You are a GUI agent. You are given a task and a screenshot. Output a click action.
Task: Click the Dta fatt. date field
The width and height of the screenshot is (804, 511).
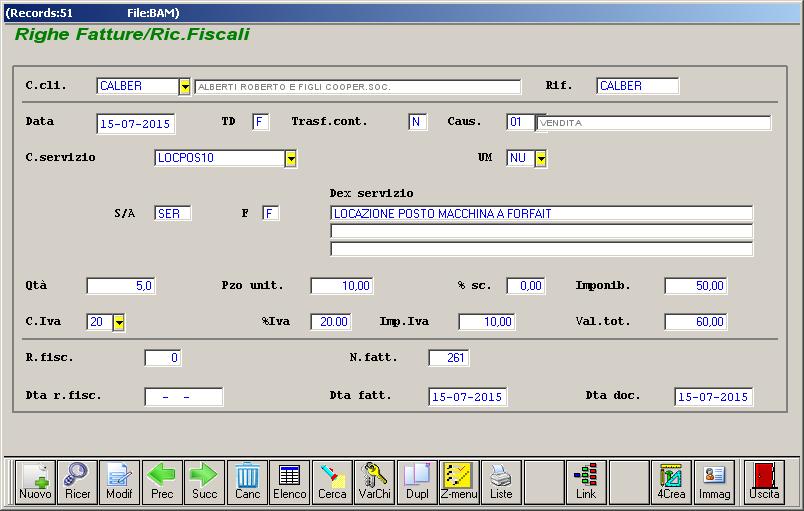(x=468, y=397)
